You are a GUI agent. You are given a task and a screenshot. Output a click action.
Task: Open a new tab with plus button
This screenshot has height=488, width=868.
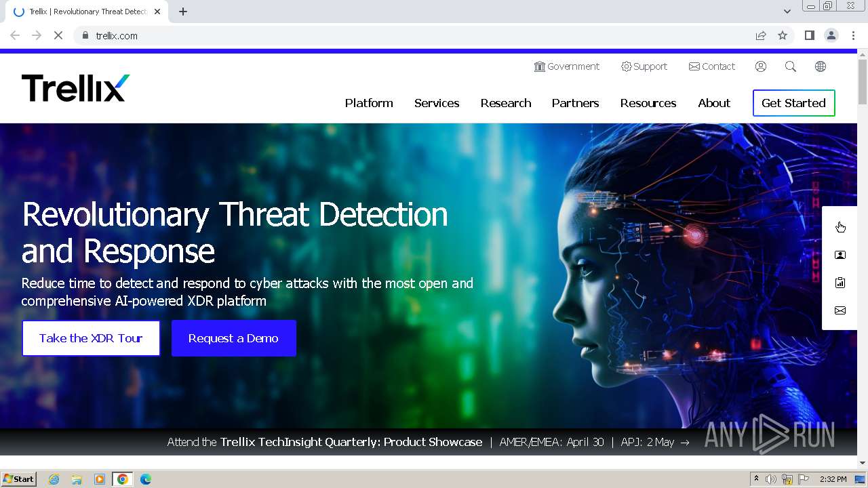(183, 12)
